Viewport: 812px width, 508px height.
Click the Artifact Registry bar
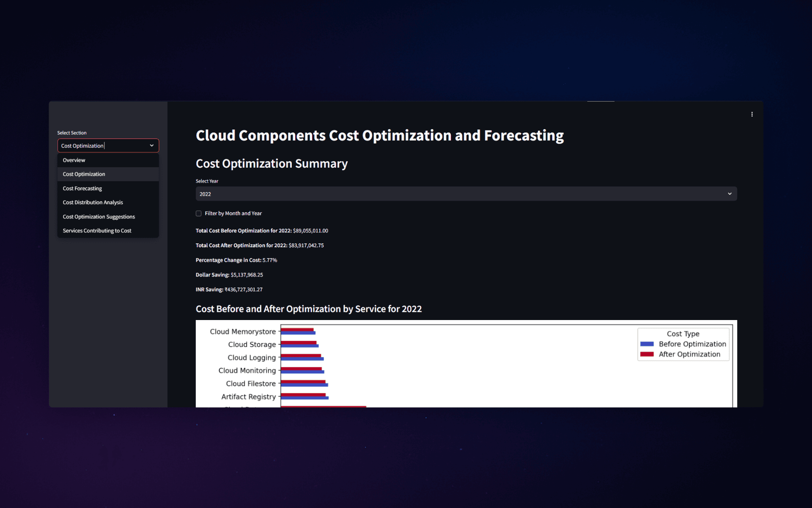[x=304, y=397]
